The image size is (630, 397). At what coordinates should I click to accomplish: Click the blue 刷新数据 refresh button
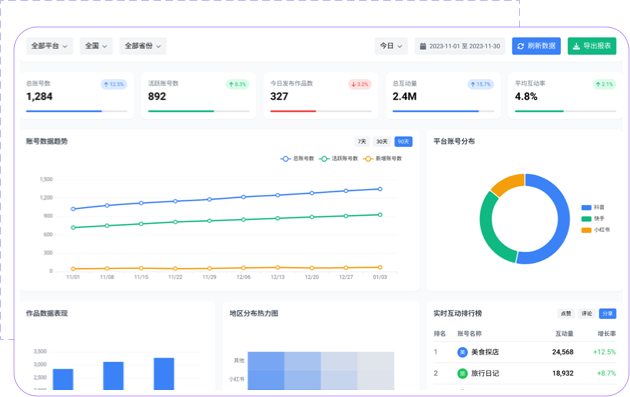[x=536, y=46]
